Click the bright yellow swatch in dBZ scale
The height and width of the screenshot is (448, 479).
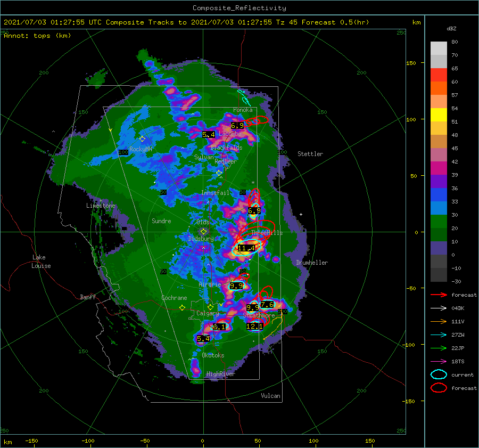pyautogui.click(x=439, y=115)
